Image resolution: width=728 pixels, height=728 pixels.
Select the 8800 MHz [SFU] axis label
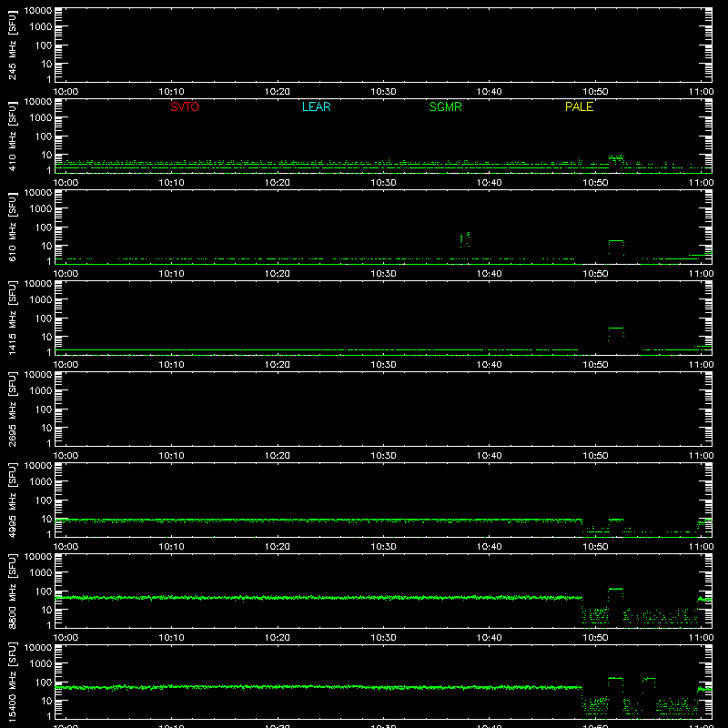tap(12, 591)
